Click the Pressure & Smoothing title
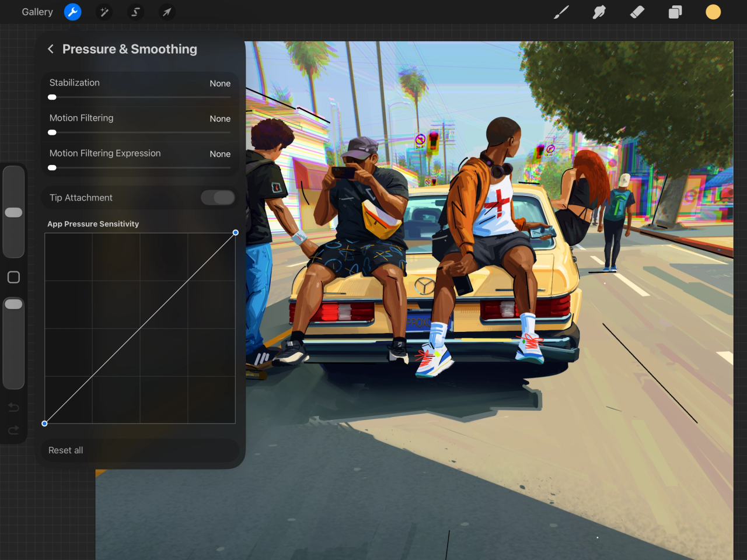The image size is (747, 560). (130, 49)
